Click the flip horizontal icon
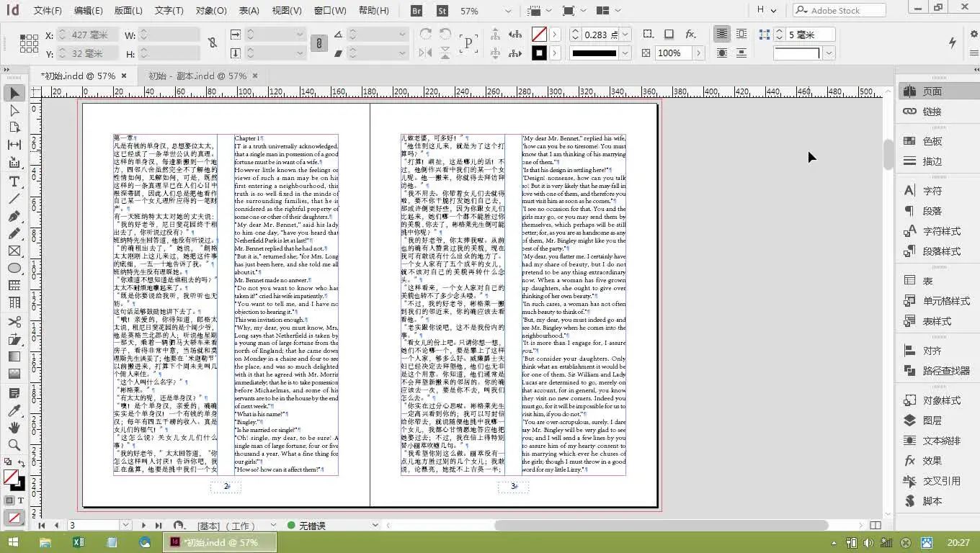This screenshot has height=553, width=980. [x=426, y=53]
